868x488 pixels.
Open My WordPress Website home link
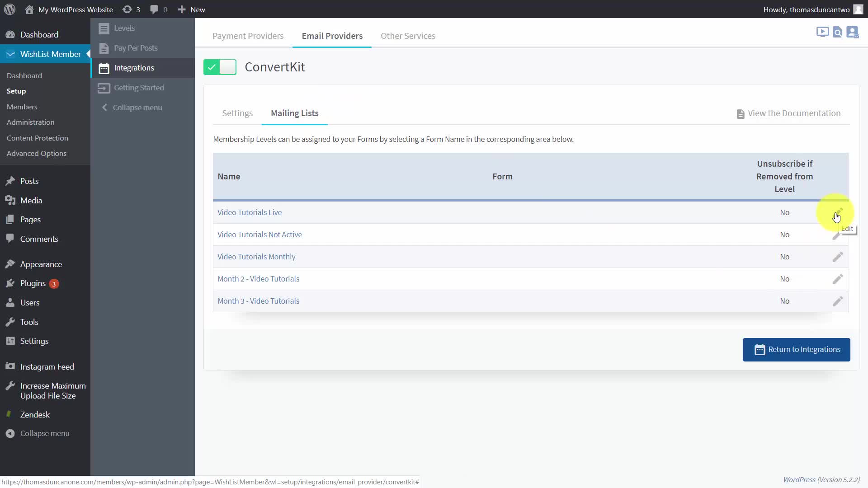(69, 9)
